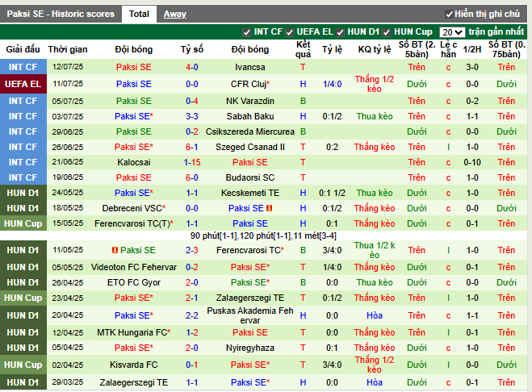532x392 pixels.
Task: Click the 0-1 score of Kisvarda FC match
Action: click(191, 365)
